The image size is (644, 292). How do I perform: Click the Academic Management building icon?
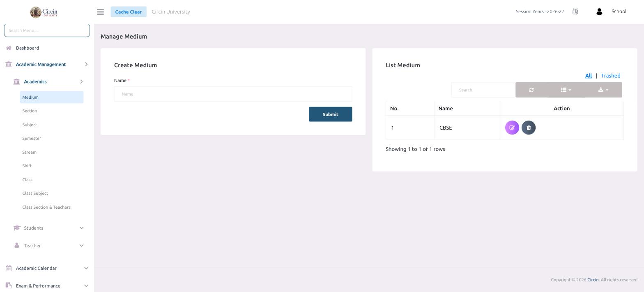coord(9,64)
